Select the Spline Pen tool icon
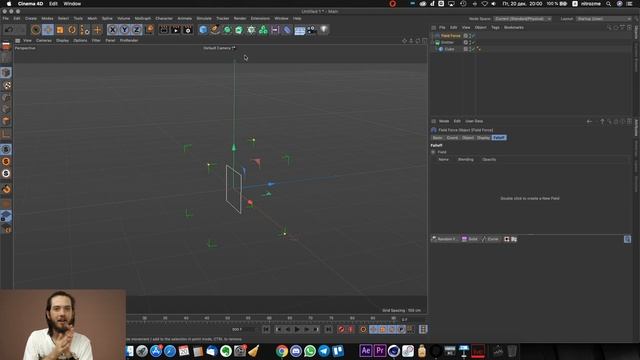Viewport: 640px width, 360px height. point(215,30)
